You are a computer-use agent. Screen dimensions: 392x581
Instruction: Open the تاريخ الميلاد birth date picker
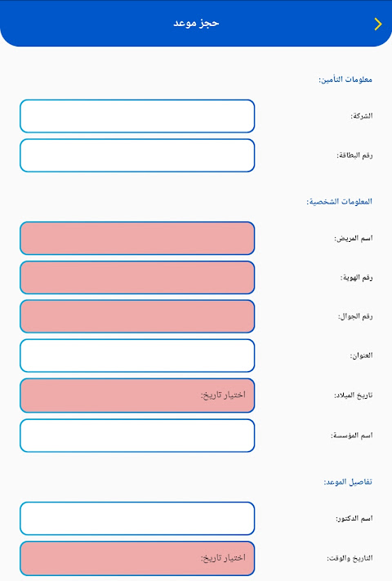point(137,396)
